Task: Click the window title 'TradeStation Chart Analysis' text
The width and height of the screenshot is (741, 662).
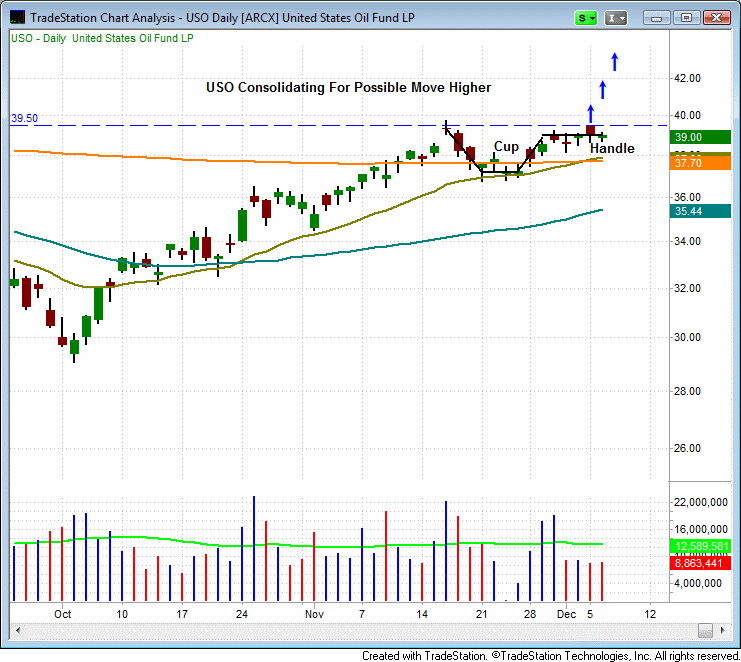Action: [x=103, y=18]
